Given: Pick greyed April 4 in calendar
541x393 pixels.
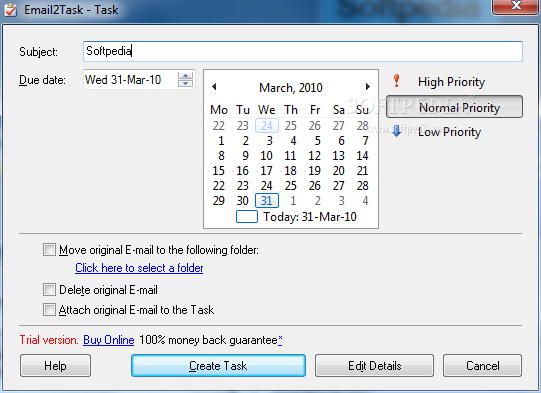Looking at the screenshot, I should coord(365,200).
